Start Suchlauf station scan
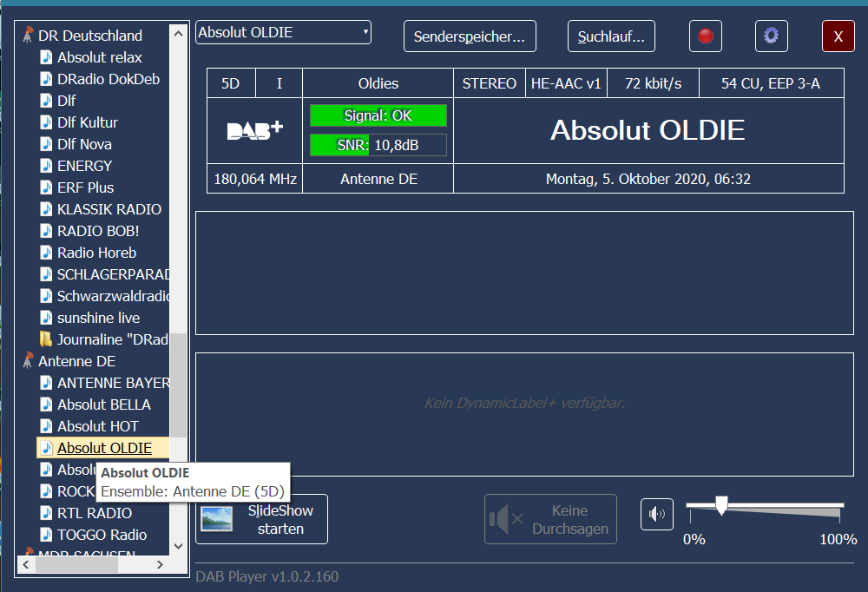The height and width of the screenshot is (592, 868). [611, 36]
